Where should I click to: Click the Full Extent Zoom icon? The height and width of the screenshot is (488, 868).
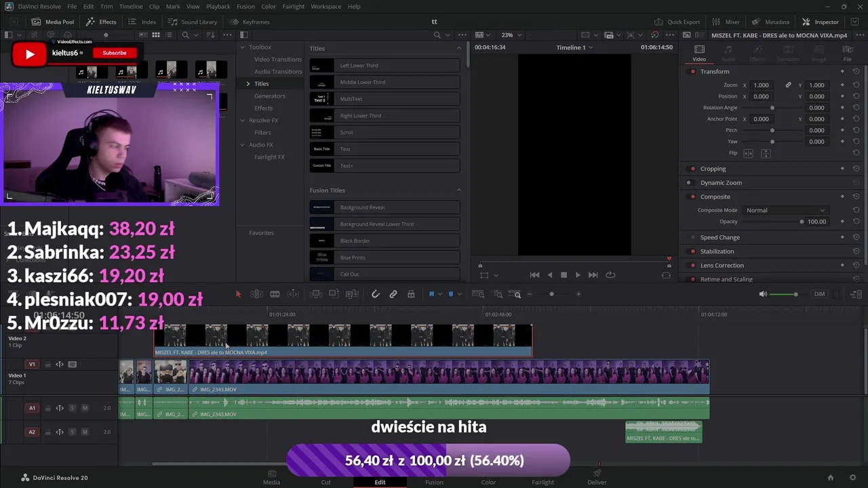pos(478,294)
